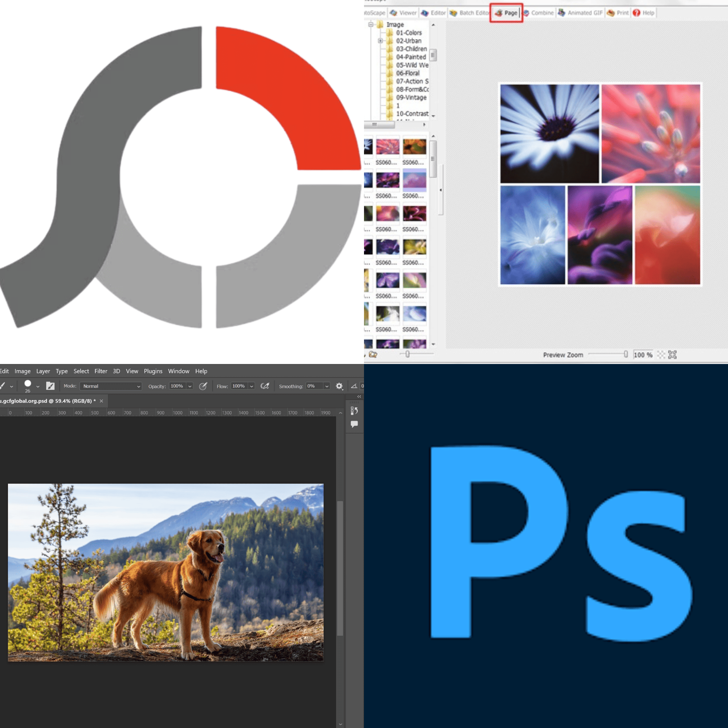Open the Filter menu
The height and width of the screenshot is (728, 728).
pos(100,371)
